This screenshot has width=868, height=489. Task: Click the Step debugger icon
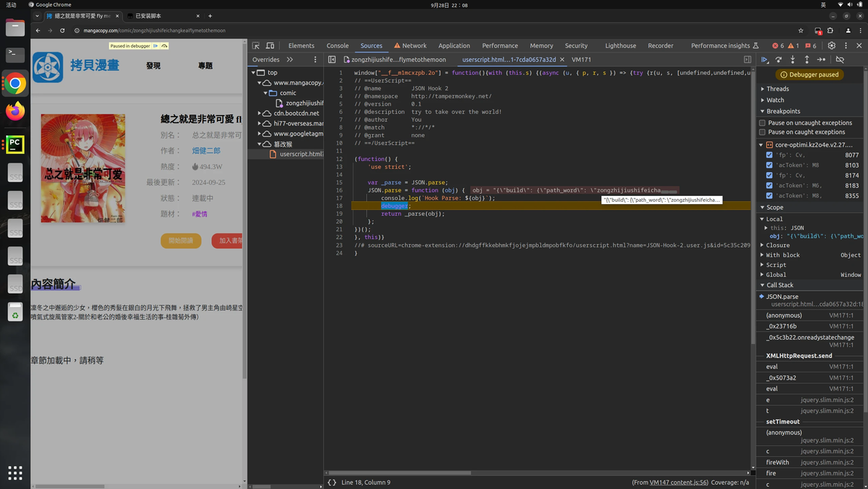[821, 59]
